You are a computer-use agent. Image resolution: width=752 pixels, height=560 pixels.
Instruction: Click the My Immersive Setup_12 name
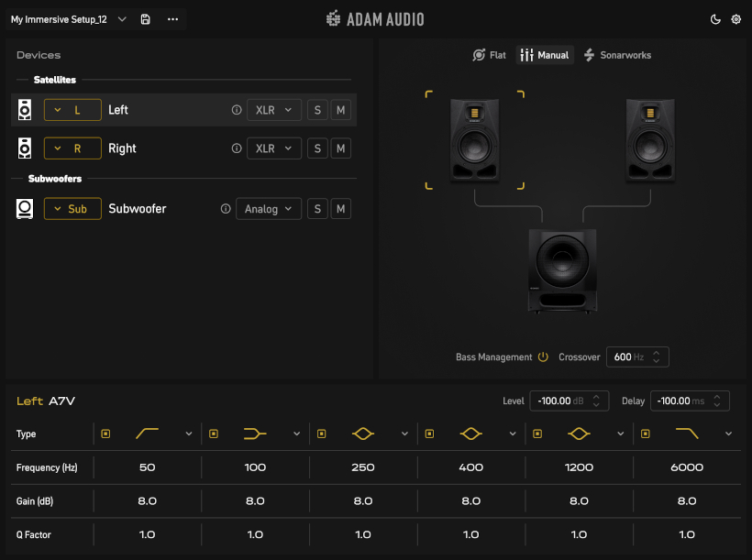(x=59, y=19)
